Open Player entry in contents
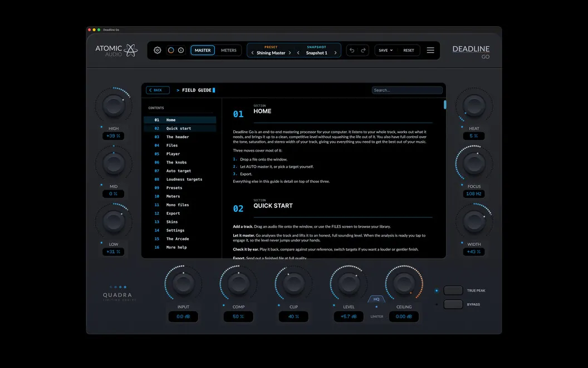Image resolution: width=588 pixels, height=368 pixels. [180, 154]
